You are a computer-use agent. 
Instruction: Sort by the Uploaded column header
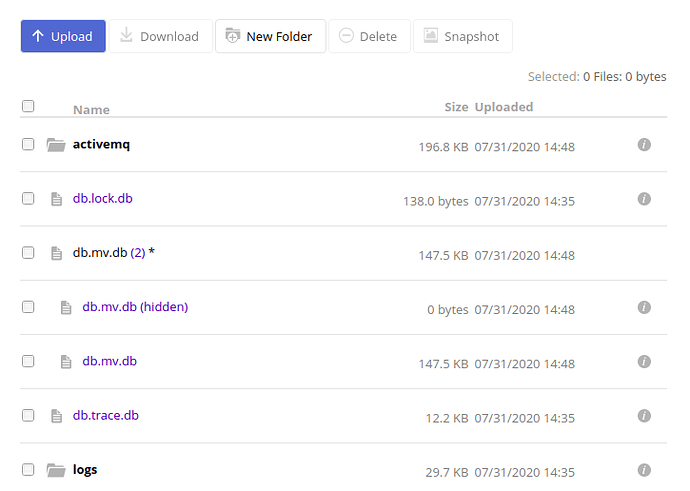pyautogui.click(x=504, y=107)
